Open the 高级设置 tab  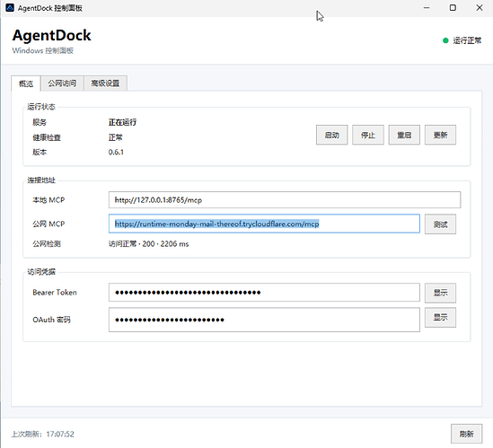(x=105, y=83)
